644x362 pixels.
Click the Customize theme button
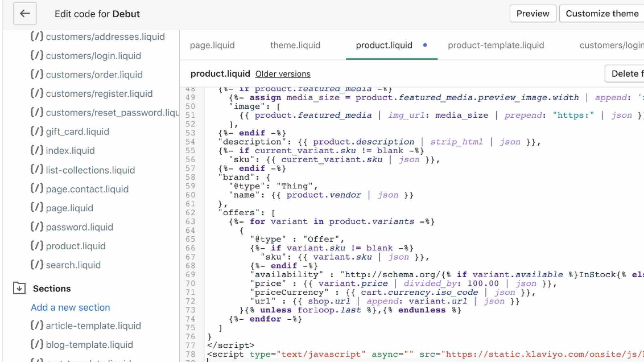602,14
